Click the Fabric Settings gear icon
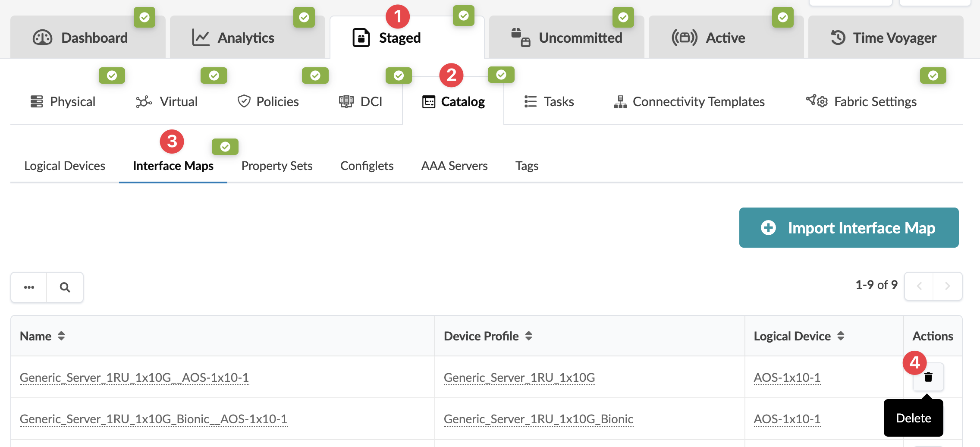Screen dimensions: 980x447 pyautogui.click(x=817, y=101)
